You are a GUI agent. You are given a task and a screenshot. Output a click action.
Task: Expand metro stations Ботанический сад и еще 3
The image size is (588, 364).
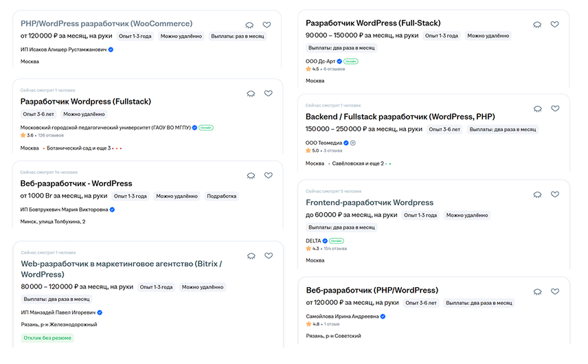tap(79, 148)
